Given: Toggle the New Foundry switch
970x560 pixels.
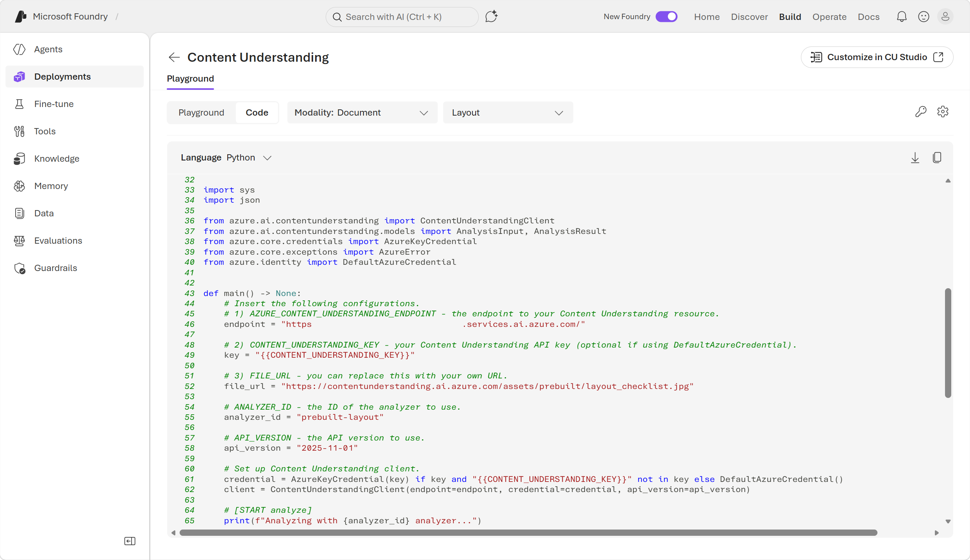Looking at the screenshot, I should [666, 17].
